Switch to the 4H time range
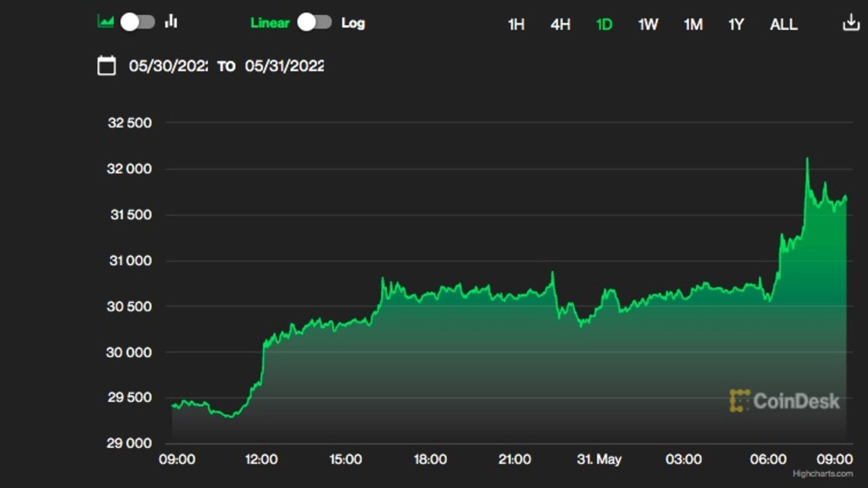 pos(560,24)
